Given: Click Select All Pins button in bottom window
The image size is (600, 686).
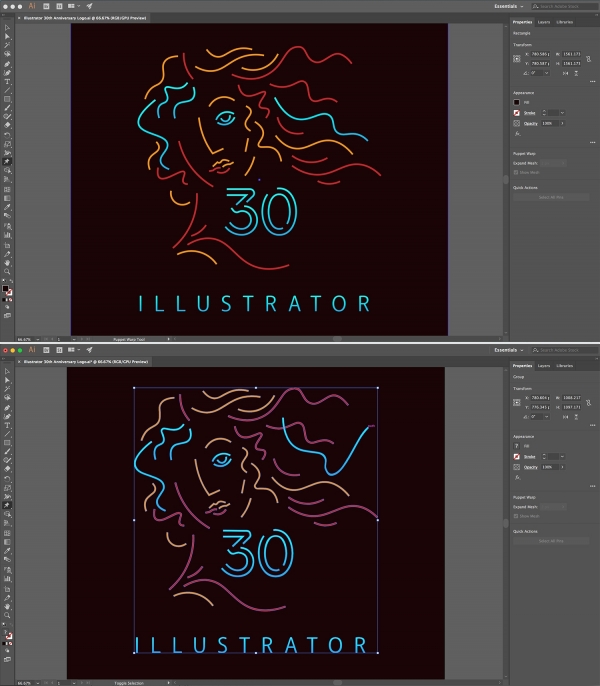Looking at the screenshot, I should point(551,541).
